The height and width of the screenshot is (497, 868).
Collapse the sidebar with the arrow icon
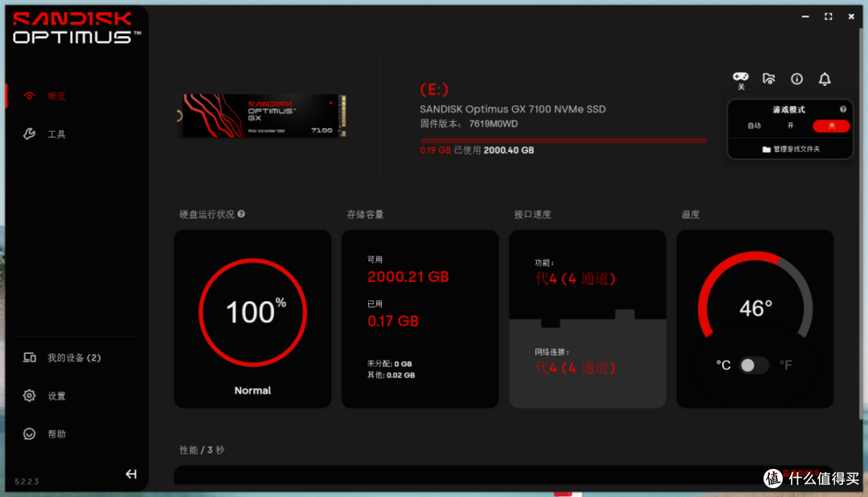pyautogui.click(x=131, y=474)
